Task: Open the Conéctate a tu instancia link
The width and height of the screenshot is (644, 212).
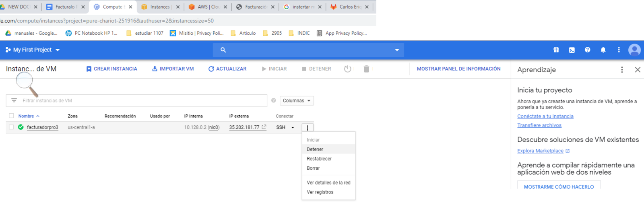Action: (545, 116)
